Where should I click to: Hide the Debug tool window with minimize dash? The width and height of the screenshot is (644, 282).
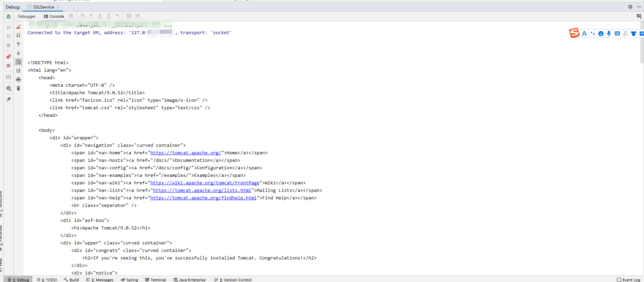[639, 7]
